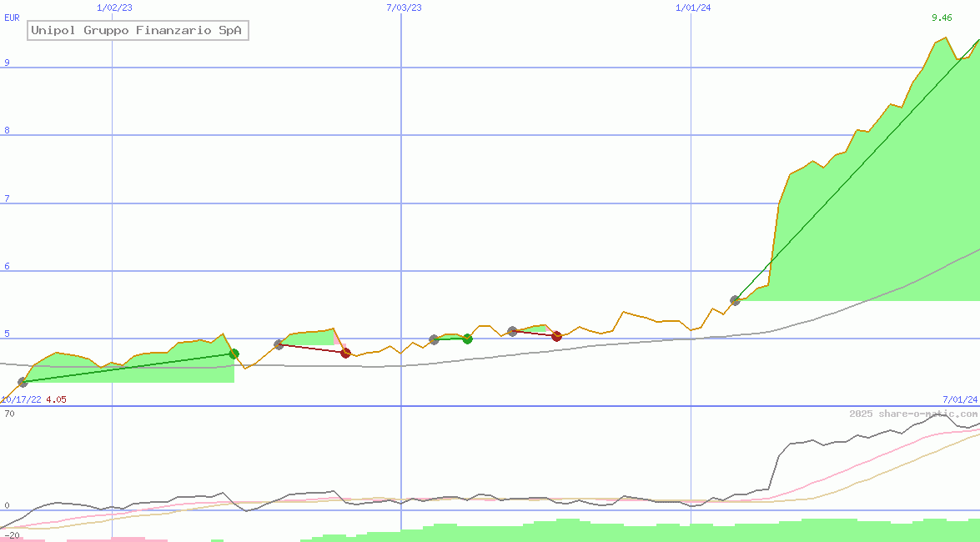Select the 1/01/24 date label
Image resolution: width=980 pixels, height=542 pixels.
click(x=693, y=8)
